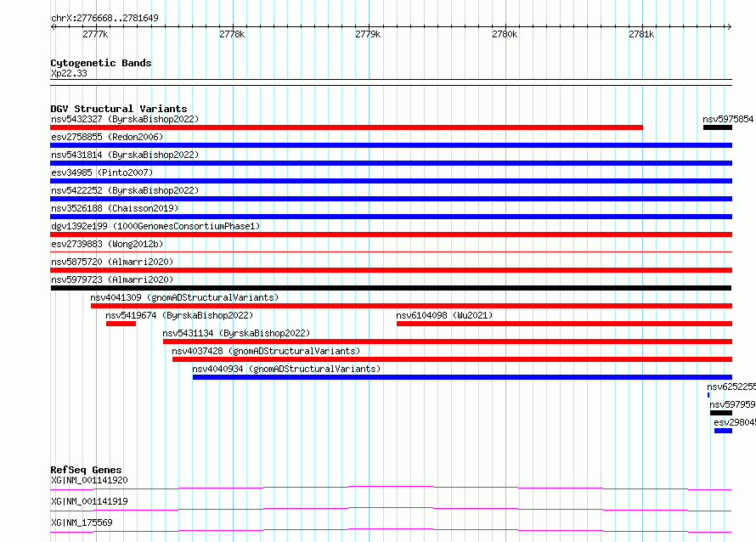Click the red nsv4037428 variant bar
Viewport: 756px width, 542px height.
tap(452, 359)
